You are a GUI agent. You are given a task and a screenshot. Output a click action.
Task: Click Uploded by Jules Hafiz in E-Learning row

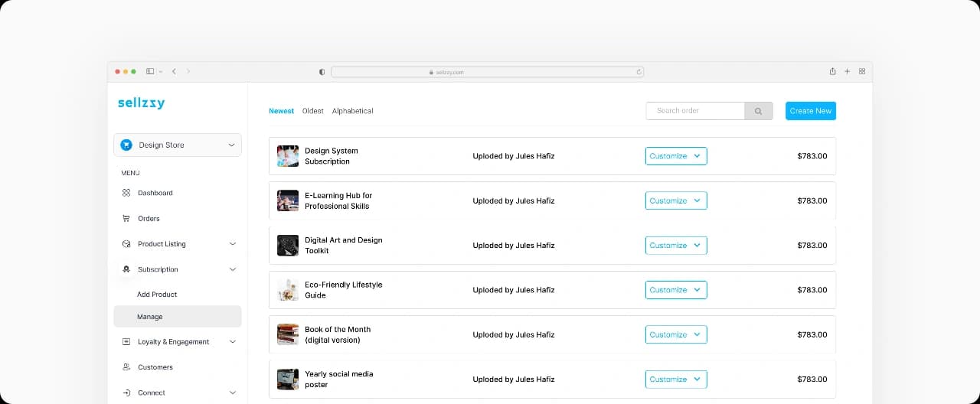pyautogui.click(x=514, y=200)
